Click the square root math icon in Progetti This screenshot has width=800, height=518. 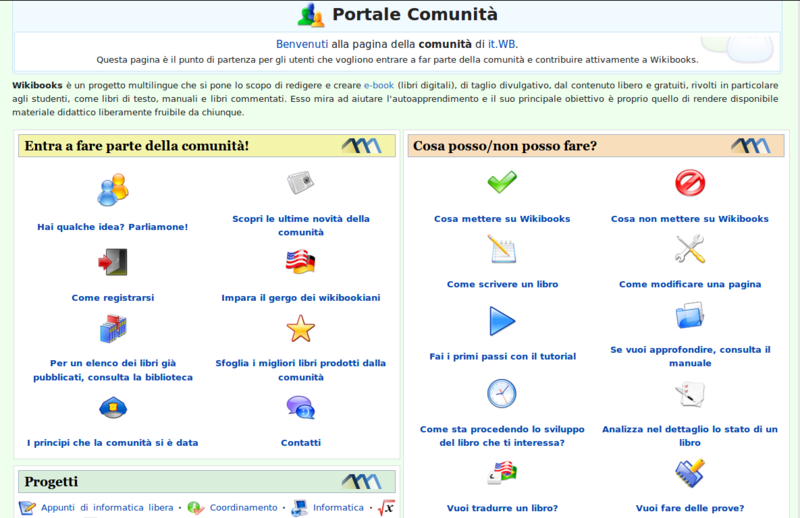click(x=387, y=508)
